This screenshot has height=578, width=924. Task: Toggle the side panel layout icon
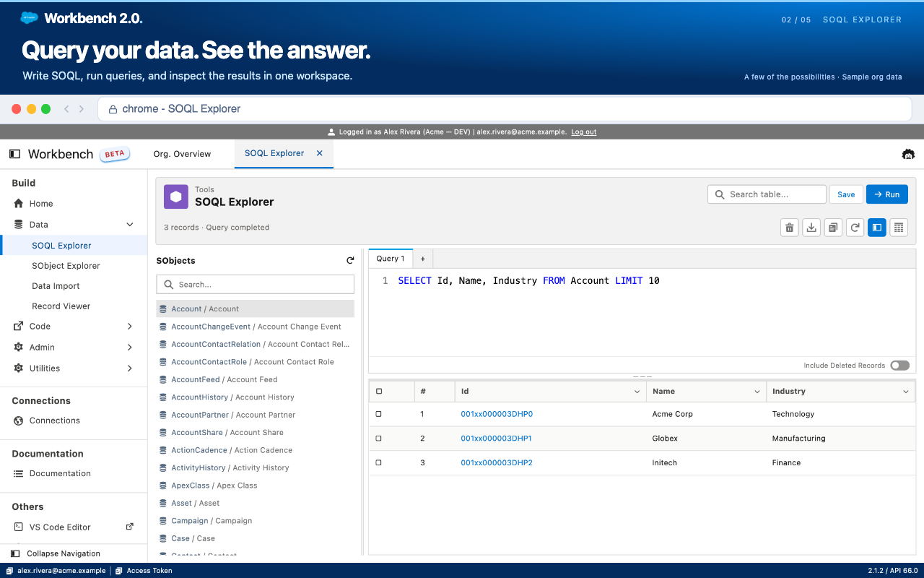tap(876, 228)
